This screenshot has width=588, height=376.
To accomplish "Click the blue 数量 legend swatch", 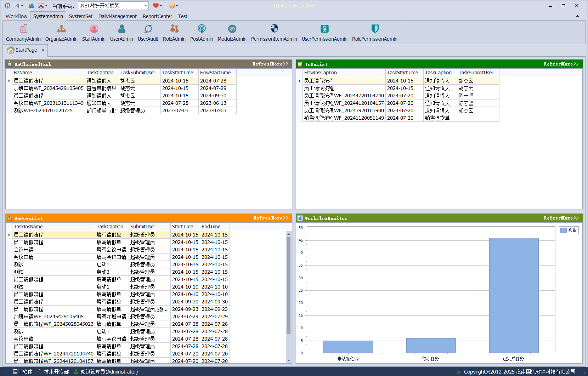I will [564, 230].
